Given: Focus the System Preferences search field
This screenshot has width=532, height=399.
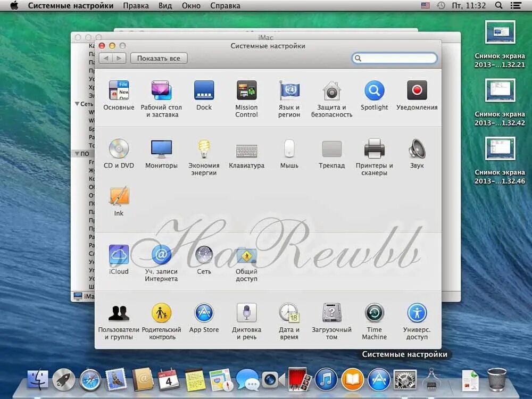Looking at the screenshot, I should (x=395, y=58).
